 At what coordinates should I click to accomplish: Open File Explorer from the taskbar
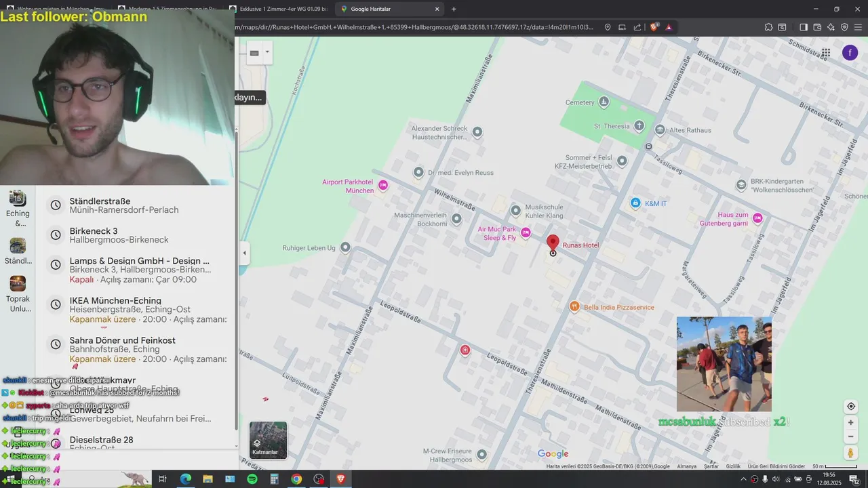pyautogui.click(x=208, y=479)
